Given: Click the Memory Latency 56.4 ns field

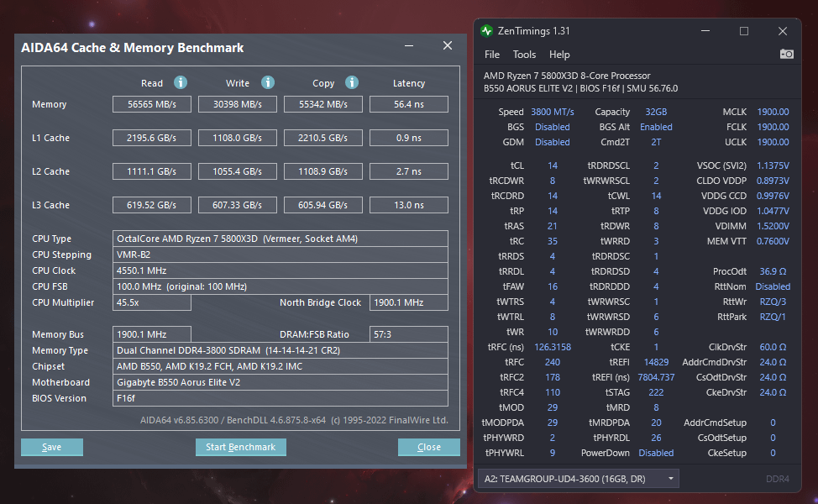Looking at the screenshot, I should (408, 104).
